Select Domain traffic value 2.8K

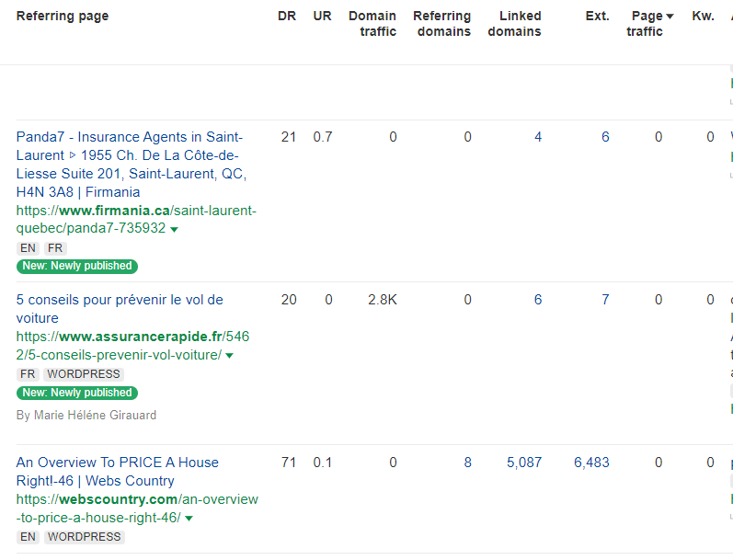(383, 300)
